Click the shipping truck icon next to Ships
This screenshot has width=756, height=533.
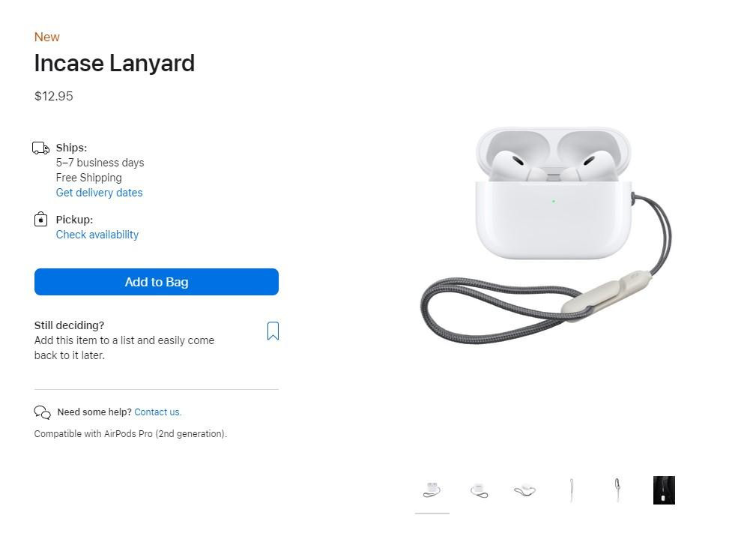[x=40, y=148]
